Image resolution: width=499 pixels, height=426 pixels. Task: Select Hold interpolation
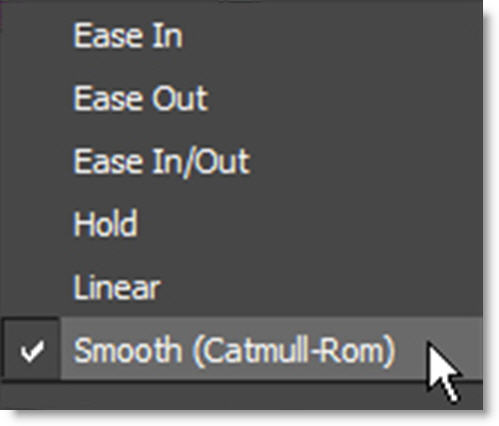click(241, 224)
